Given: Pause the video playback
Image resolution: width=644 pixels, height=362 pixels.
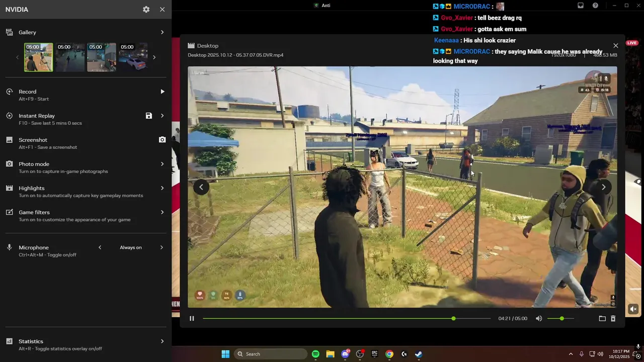Looking at the screenshot, I should pyautogui.click(x=192, y=318).
